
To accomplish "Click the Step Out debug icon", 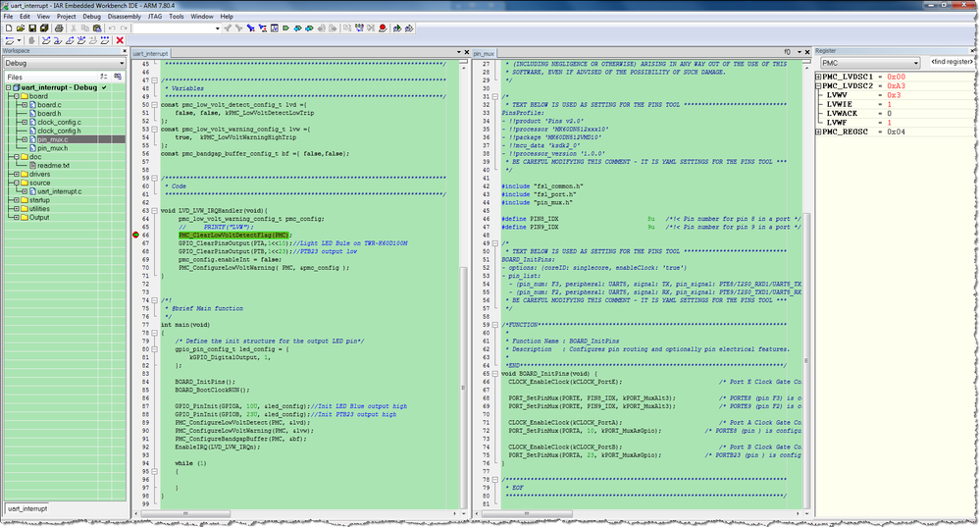I will pyautogui.click(x=70, y=40).
